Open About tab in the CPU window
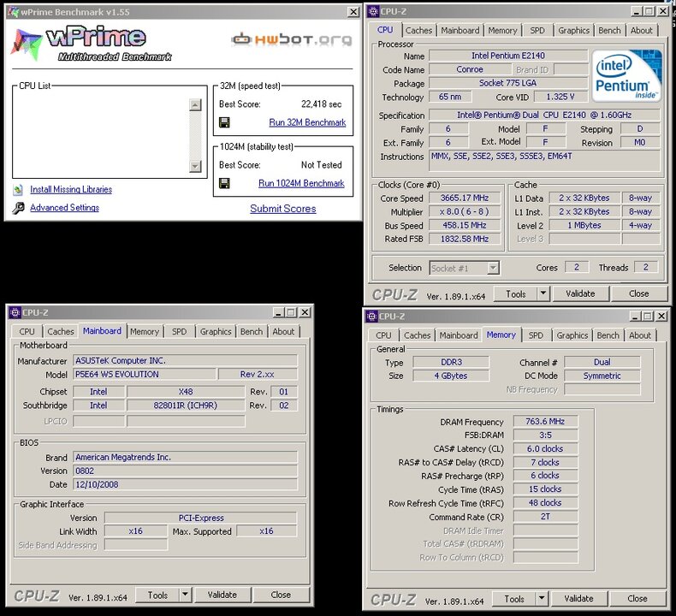Viewport: 676px width, 616px height. click(642, 31)
